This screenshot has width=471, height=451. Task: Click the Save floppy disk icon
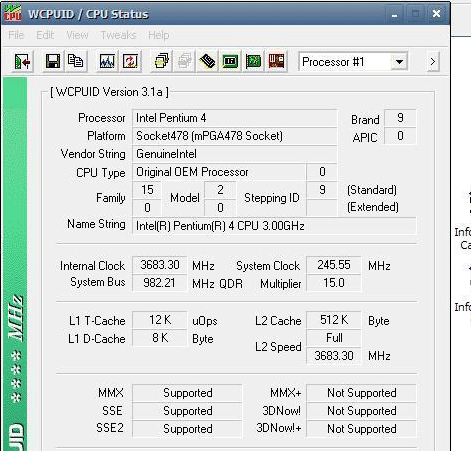[53, 61]
